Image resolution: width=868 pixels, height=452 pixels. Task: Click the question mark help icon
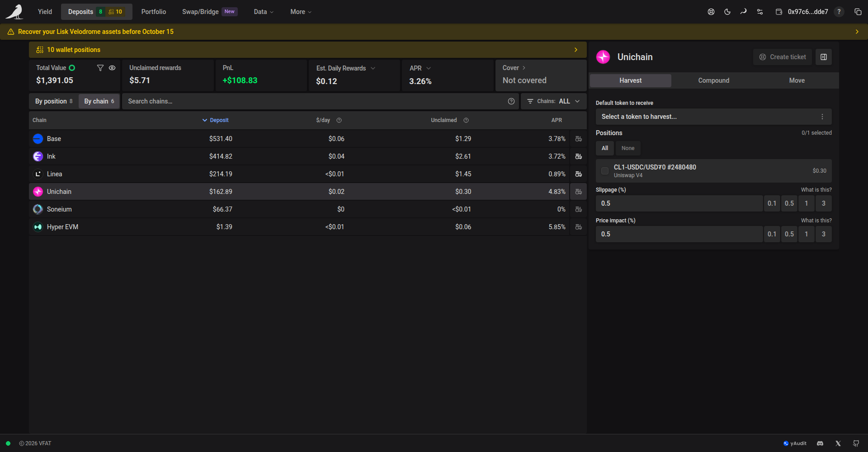pos(839,12)
